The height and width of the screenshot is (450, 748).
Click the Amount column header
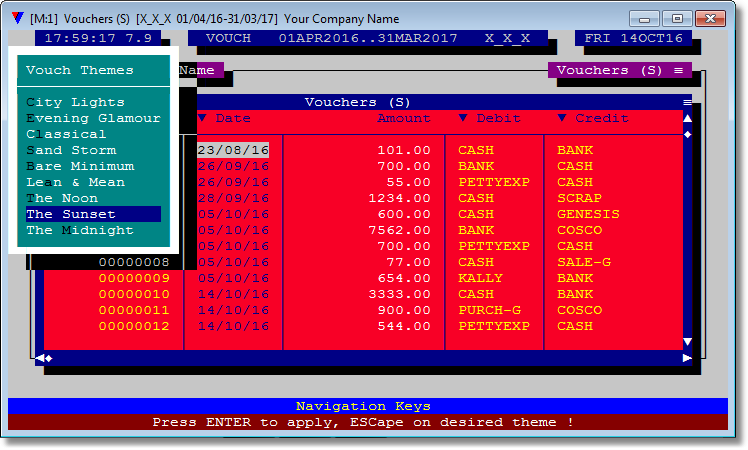point(404,118)
